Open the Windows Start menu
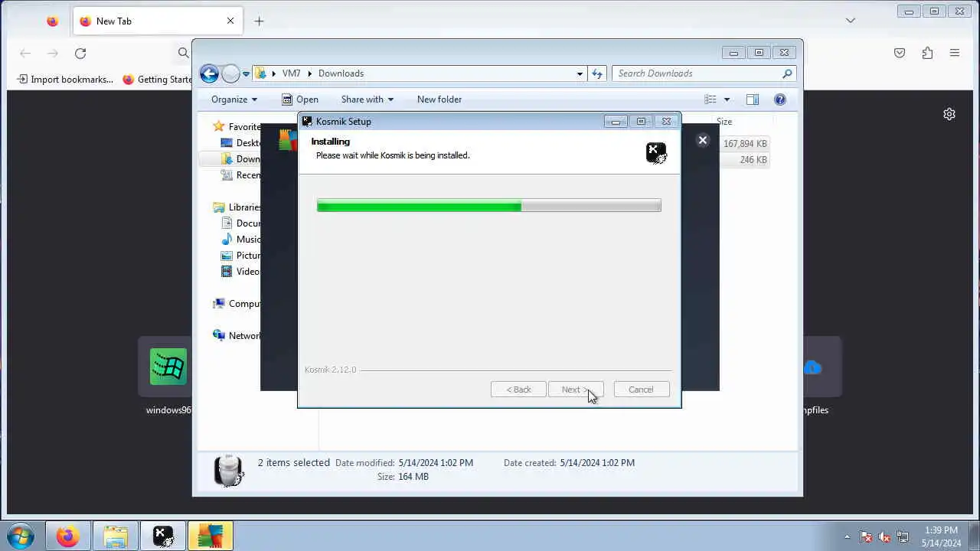The width and height of the screenshot is (980, 551). coord(21,536)
